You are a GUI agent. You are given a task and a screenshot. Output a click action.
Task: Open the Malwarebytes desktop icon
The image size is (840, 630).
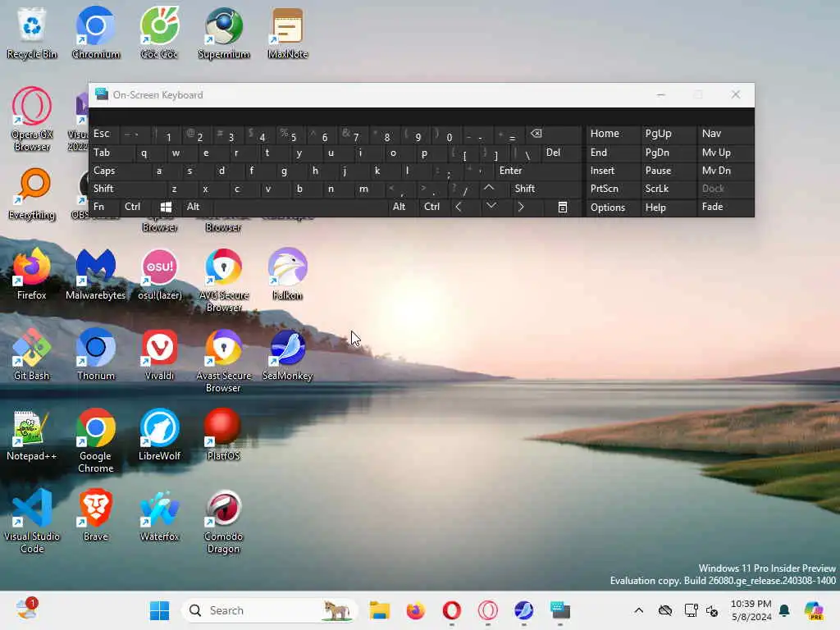(95, 274)
